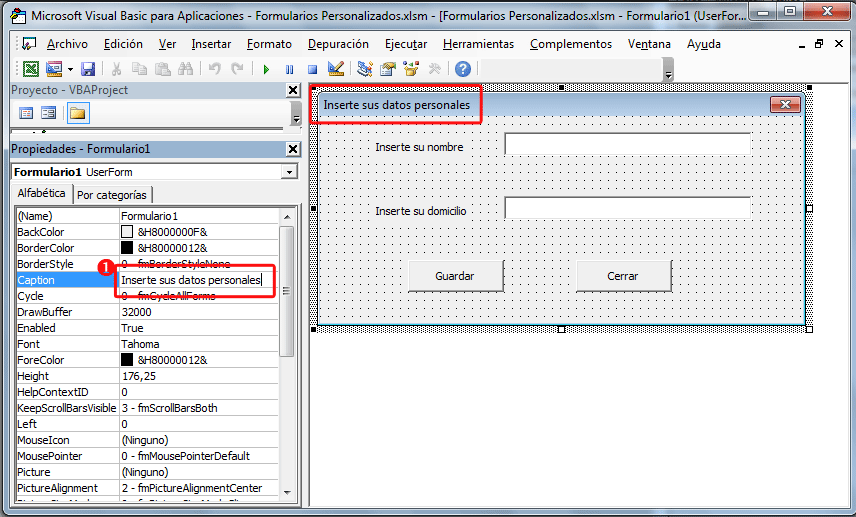Click the Paste clipboard icon

point(162,69)
